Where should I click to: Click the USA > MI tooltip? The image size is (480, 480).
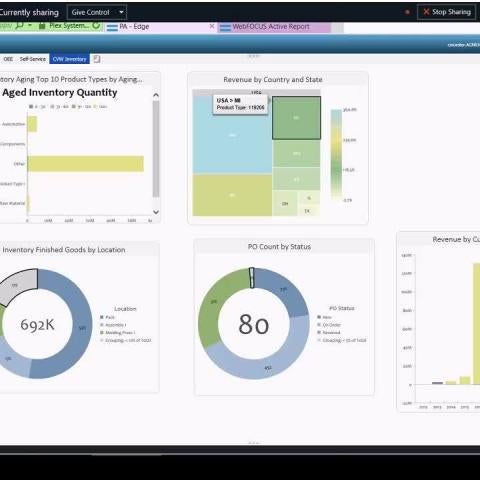click(x=240, y=104)
